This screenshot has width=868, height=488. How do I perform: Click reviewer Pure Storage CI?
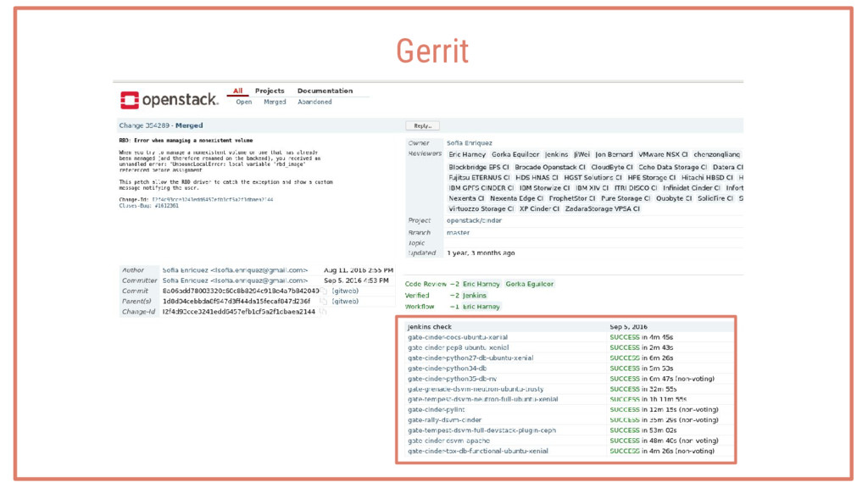[x=626, y=198]
